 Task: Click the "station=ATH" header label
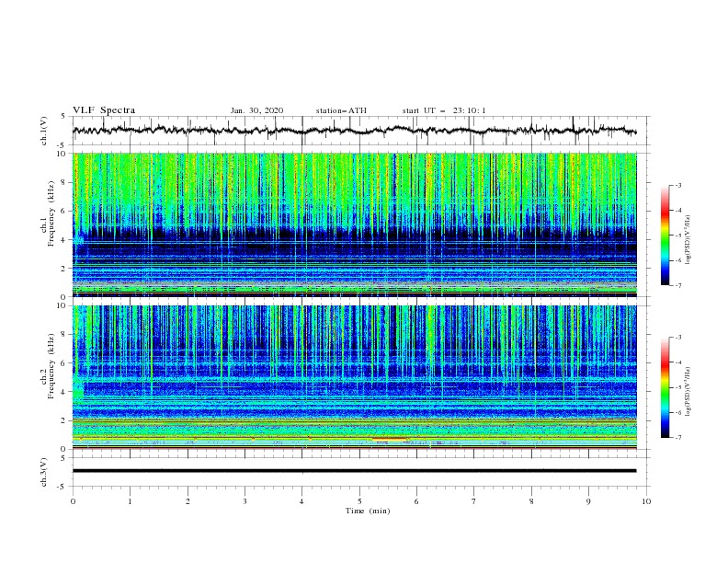(341, 110)
